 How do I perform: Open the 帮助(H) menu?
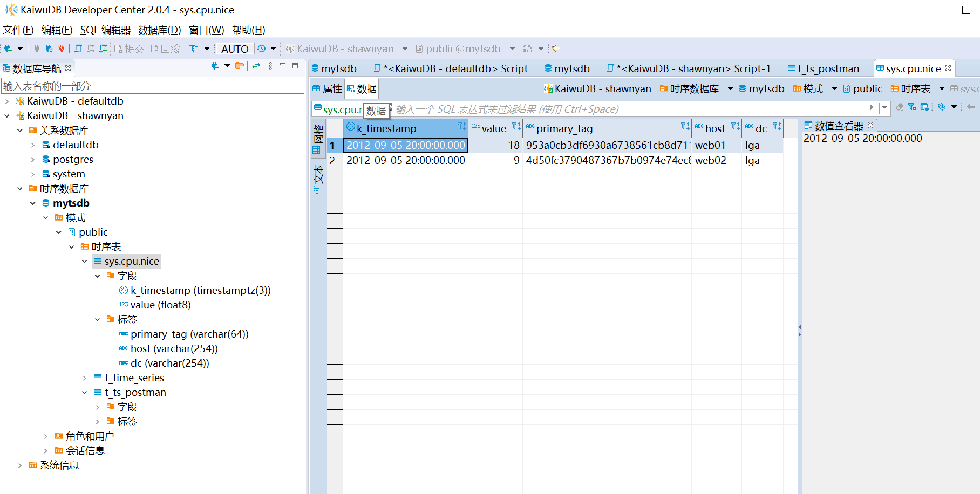tap(249, 30)
